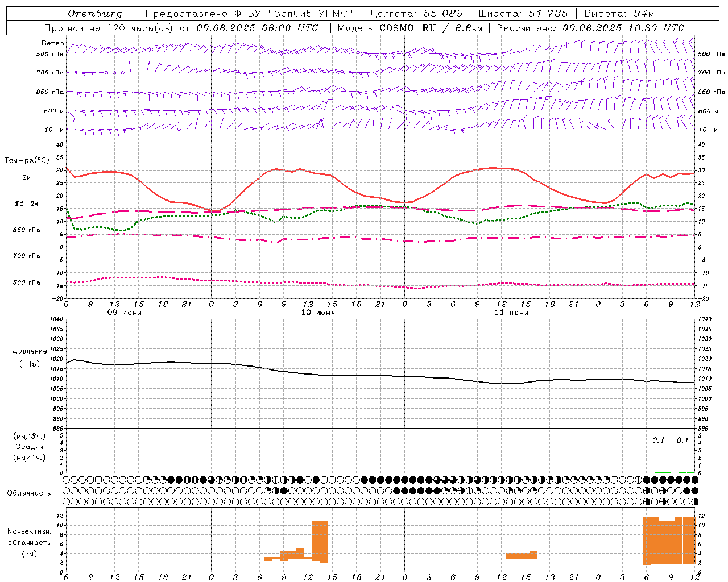Click the "10 м" wind level label on left

tap(55, 130)
